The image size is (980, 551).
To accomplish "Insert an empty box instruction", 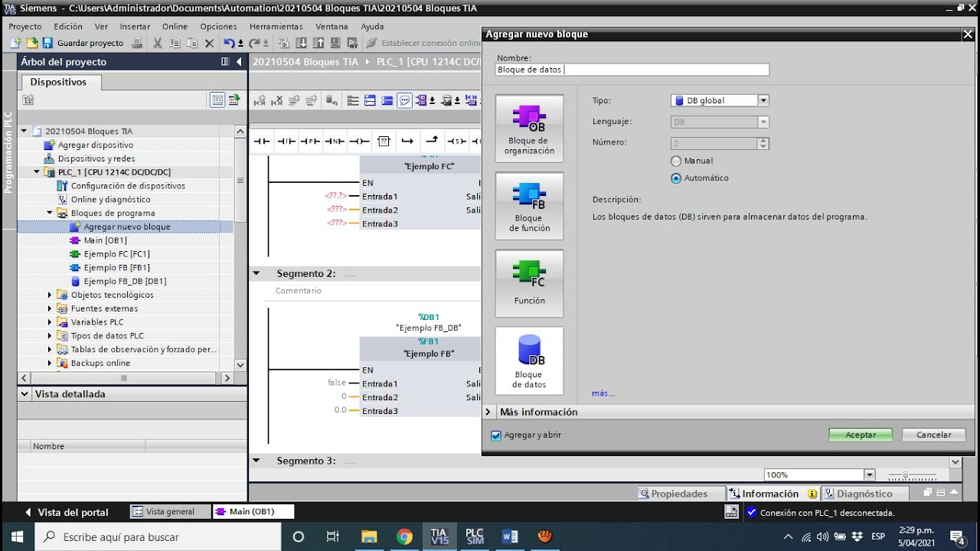I will 384,142.
